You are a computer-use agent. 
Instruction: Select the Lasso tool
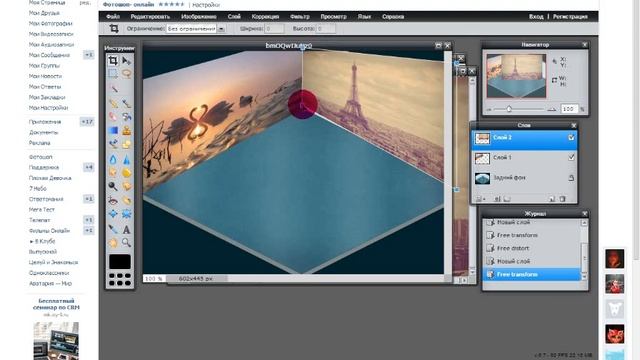click(127, 74)
